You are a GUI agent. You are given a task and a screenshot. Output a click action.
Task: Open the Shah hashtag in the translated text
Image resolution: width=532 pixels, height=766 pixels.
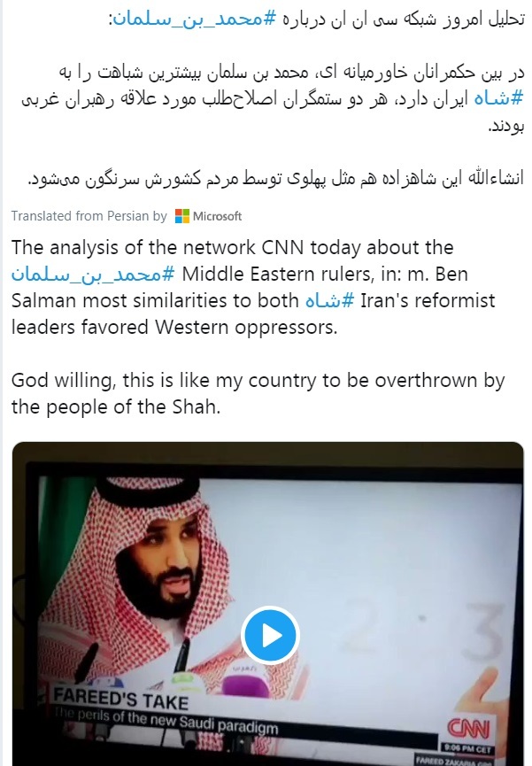329,300
